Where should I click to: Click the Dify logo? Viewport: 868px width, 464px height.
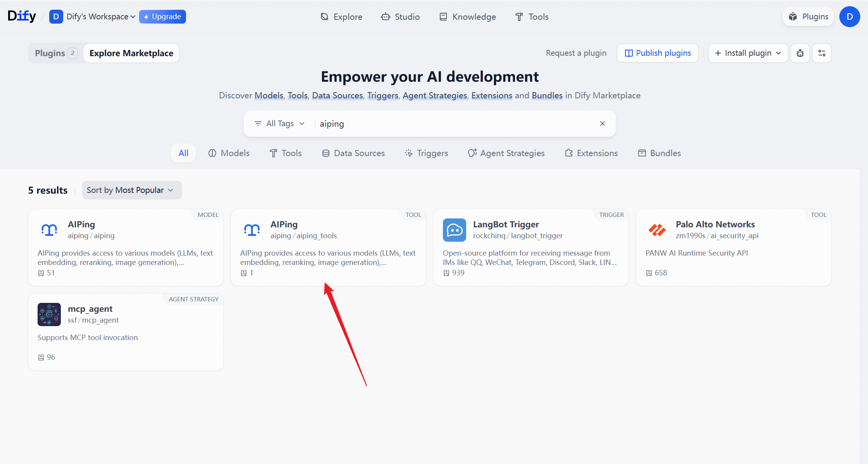pos(22,16)
